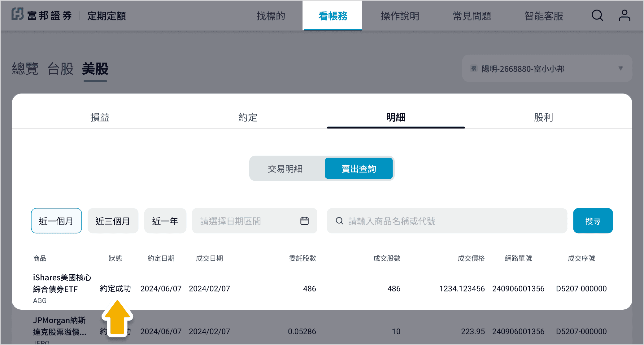This screenshot has width=644, height=345.
Task: Switch to the 台股 Taiwan stocks section
Action: tap(60, 69)
